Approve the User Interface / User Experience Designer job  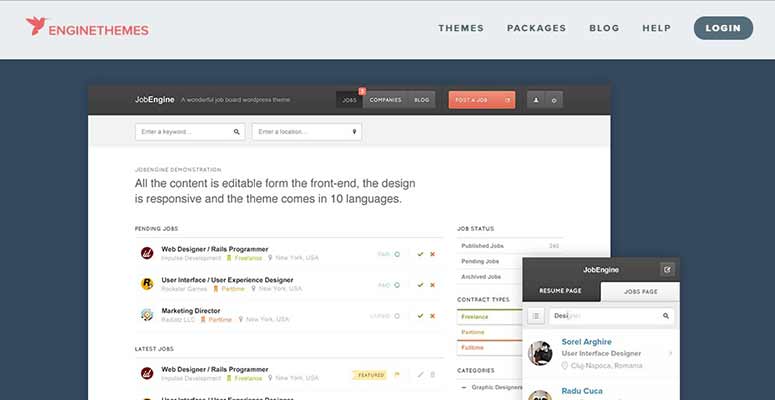tap(420, 285)
